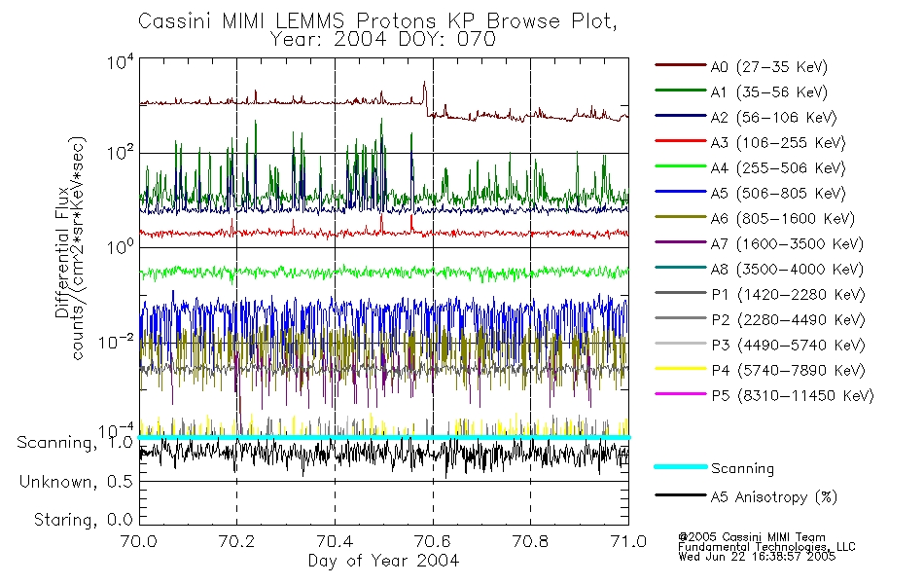This screenshot has height=584, width=924.
Task: Click the Scanning legend label
Action: pyautogui.click(x=742, y=469)
